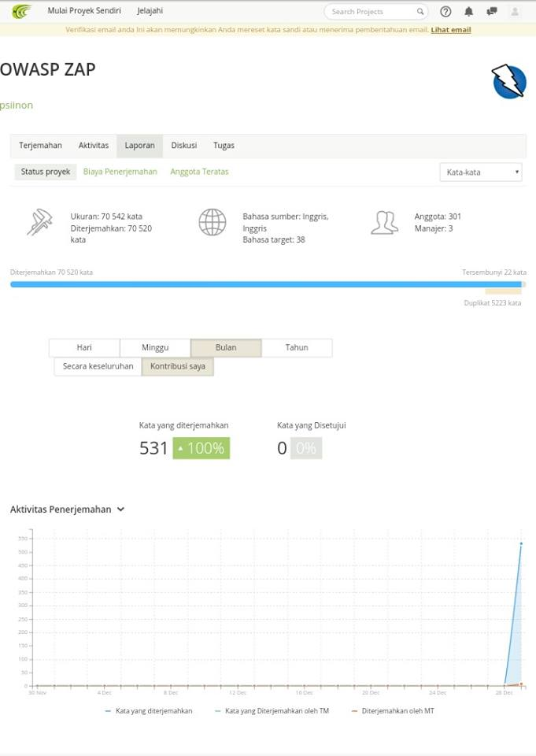Click the Anggota: 301 text
The width and height of the screenshot is (536, 756).
pos(438,217)
